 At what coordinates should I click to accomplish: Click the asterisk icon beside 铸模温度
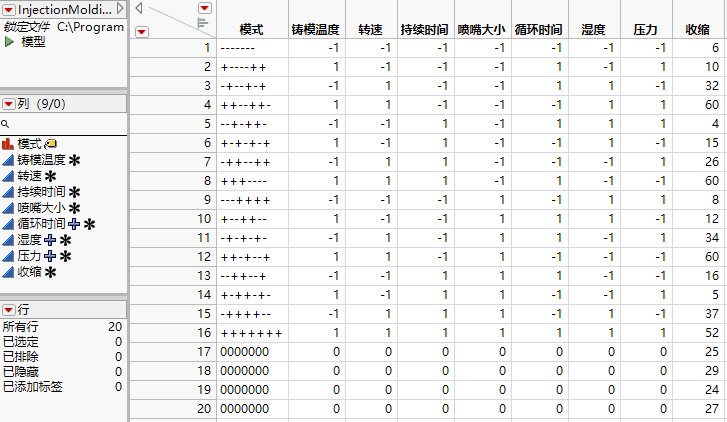(74, 160)
